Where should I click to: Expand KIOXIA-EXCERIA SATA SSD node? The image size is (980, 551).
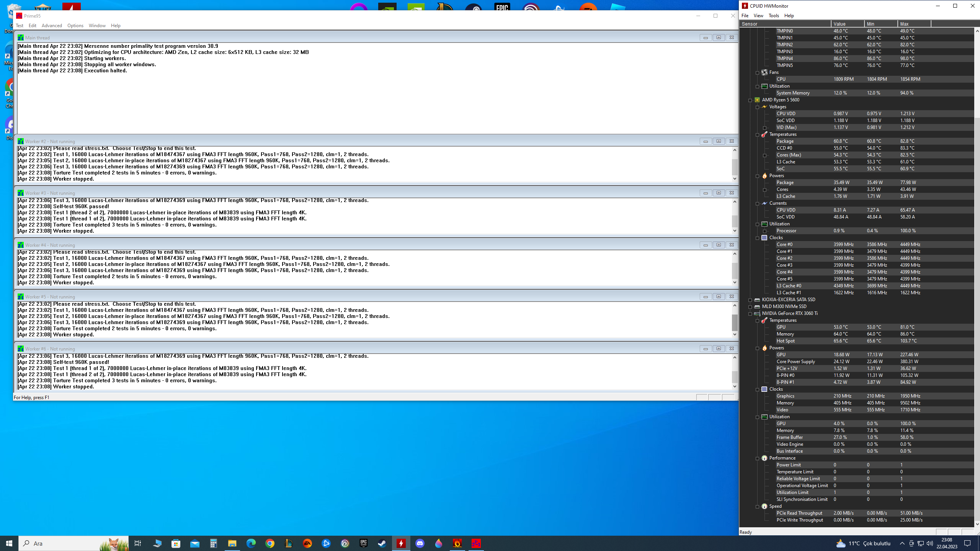click(x=750, y=300)
